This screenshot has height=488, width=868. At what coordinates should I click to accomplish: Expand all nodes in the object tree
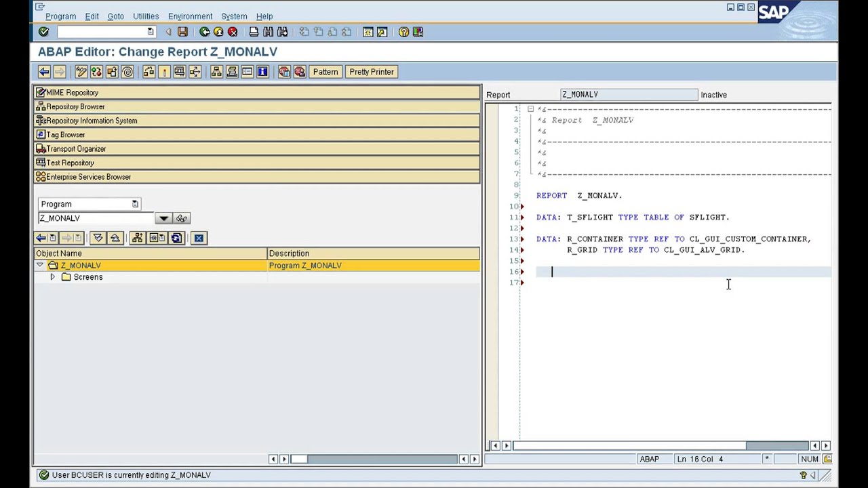(98, 238)
